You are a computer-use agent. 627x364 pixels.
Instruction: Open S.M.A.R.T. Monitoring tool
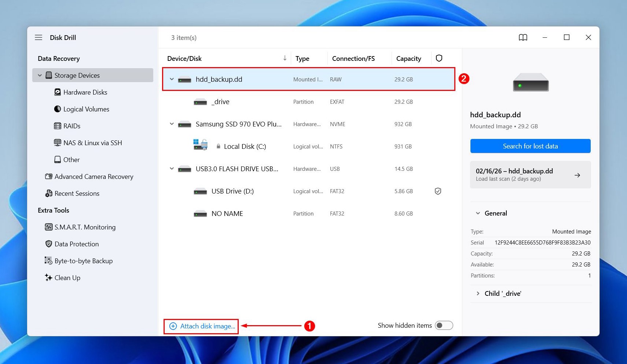[x=85, y=227]
